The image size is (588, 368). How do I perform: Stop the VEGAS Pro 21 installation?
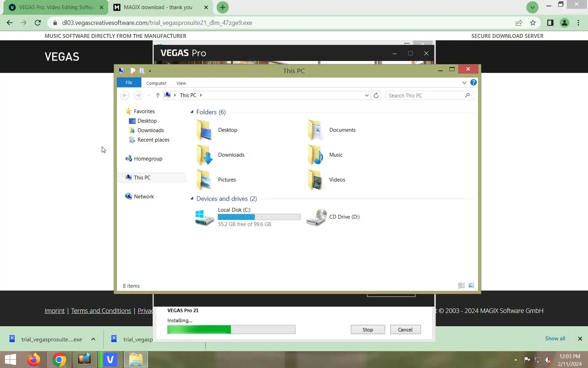point(368,329)
